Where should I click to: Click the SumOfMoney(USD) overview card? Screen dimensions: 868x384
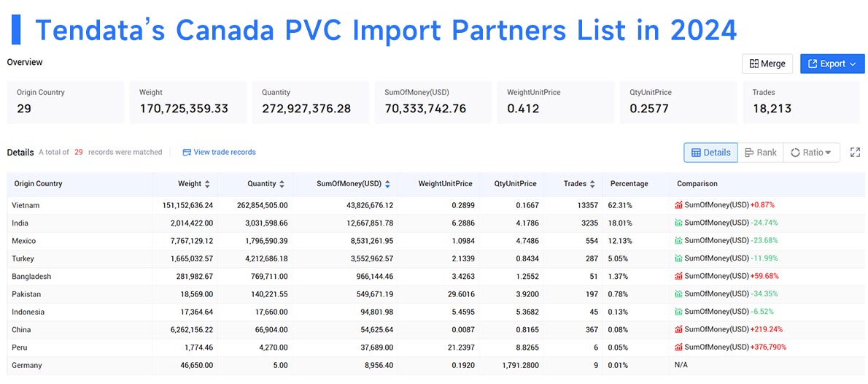433,102
